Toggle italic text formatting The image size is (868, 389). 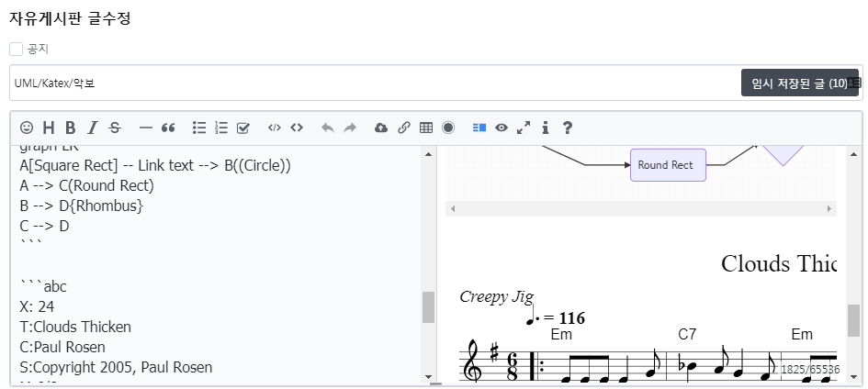(x=93, y=128)
